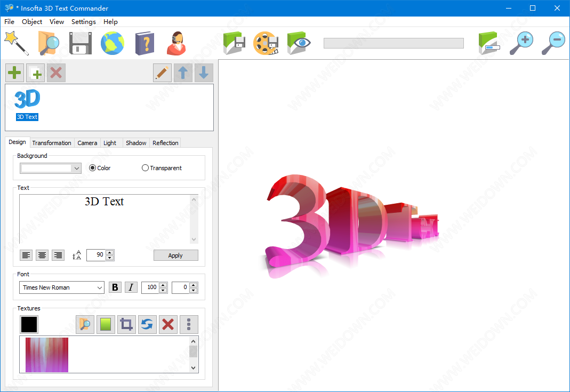This screenshot has height=392, width=570.
Task: Add new object with green plus button
Action: pos(14,73)
